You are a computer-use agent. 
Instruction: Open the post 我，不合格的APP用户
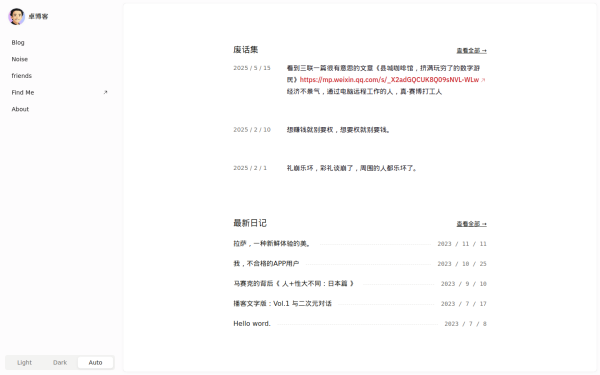coord(266,264)
